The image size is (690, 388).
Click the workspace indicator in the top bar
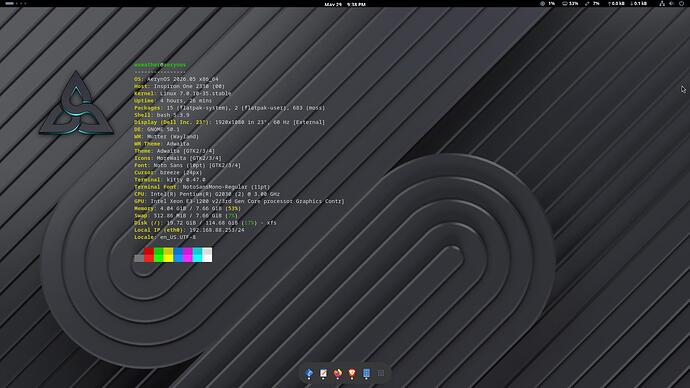(15, 4)
